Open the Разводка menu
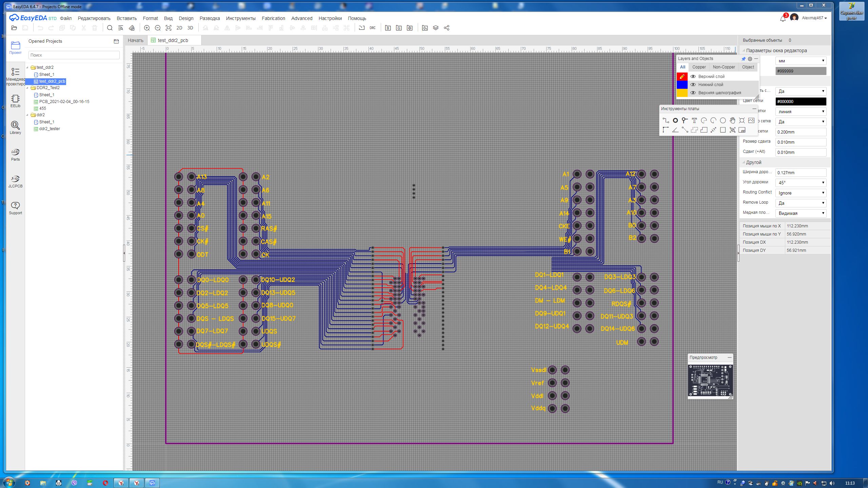Screen dimensions: 868x488 [x=209, y=18]
